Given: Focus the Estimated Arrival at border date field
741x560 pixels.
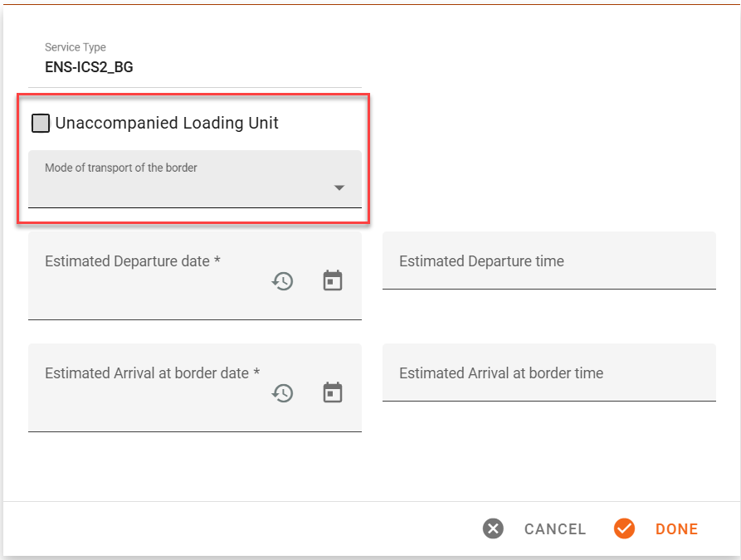Looking at the screenshot, I should click(x=195, y=387).
